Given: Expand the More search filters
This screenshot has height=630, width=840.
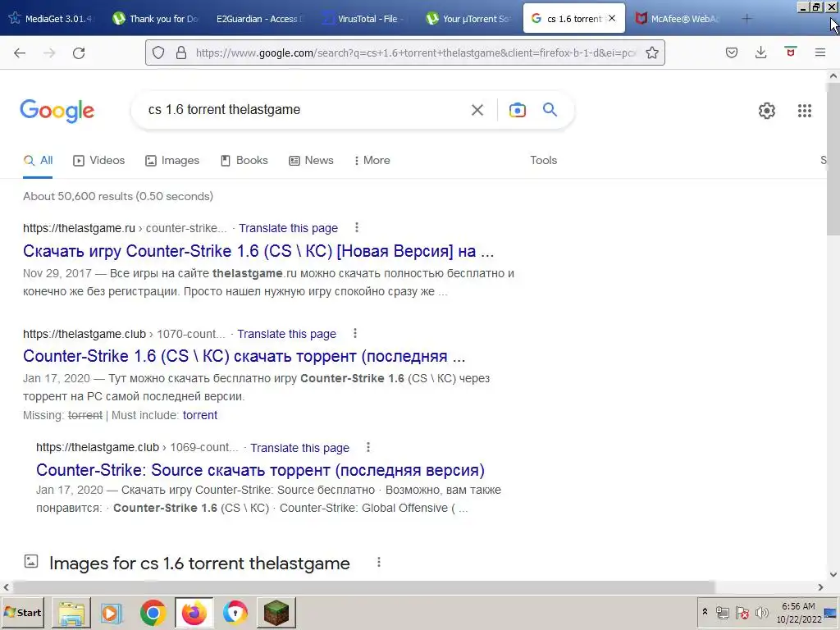Looking at the screenshot, I should (372, 160).
